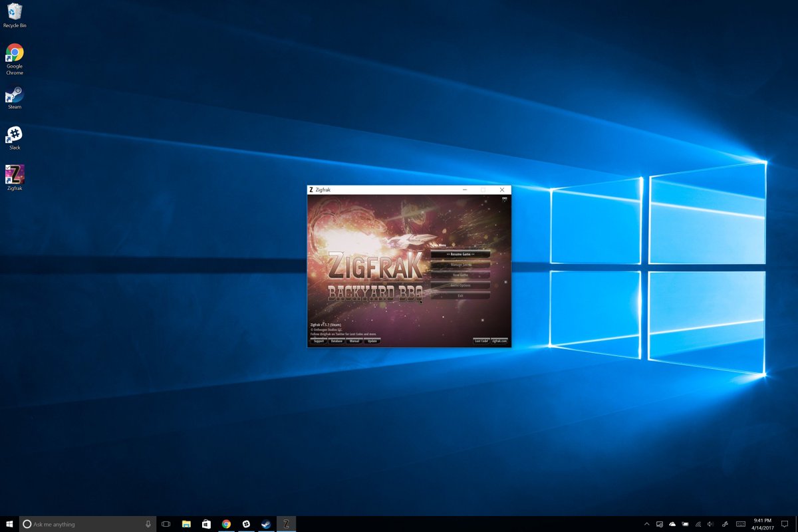Click the Cortana search box
Screen dimensions: 798x532
(x=88, y=524)
